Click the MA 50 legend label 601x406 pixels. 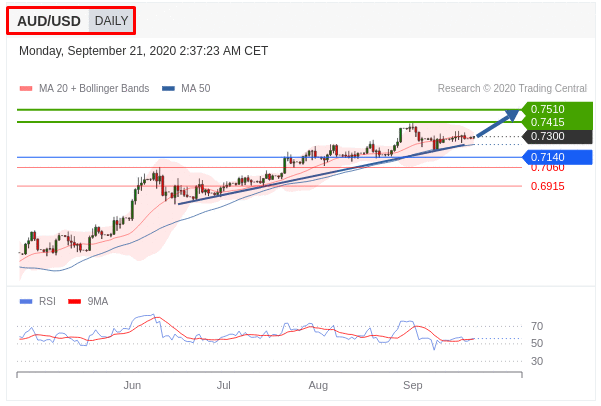click(x=195, y=89)
